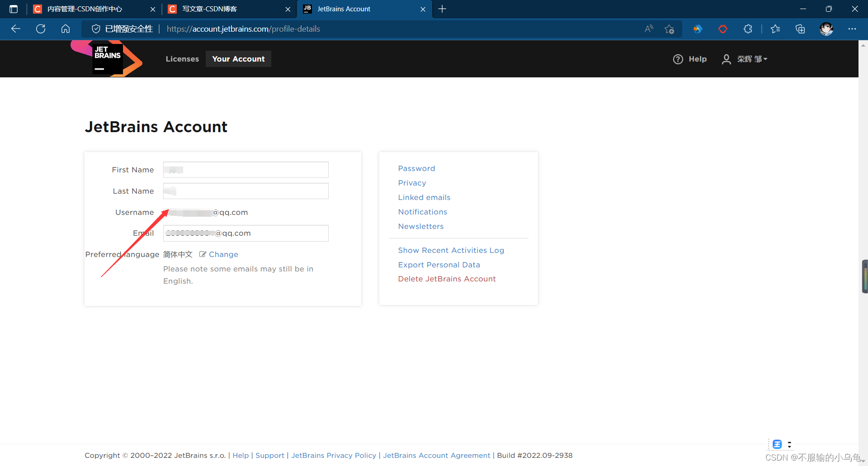Viewport: 868px width, 466px height.
Task: Open footer Help link
Action: 241,455
